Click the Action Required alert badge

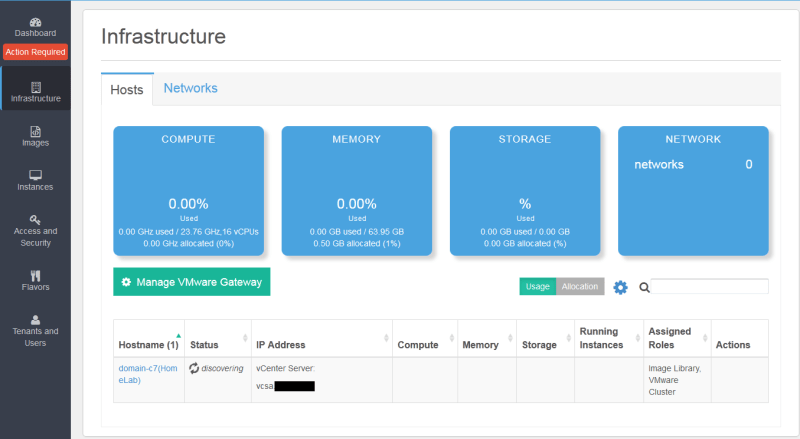[35, 52]
